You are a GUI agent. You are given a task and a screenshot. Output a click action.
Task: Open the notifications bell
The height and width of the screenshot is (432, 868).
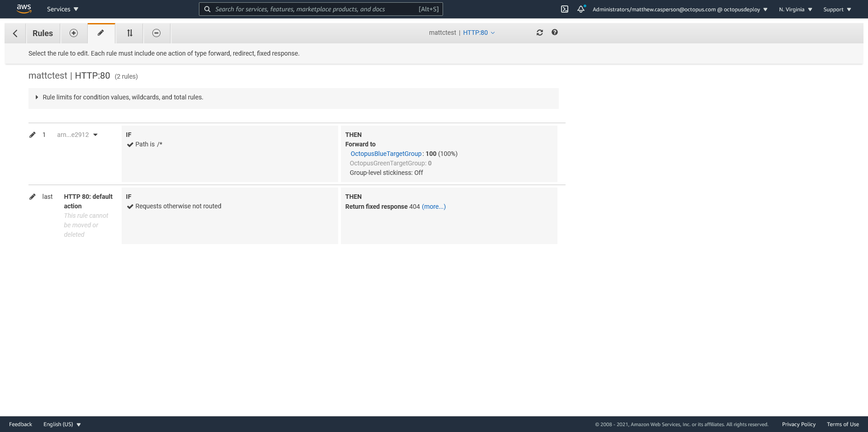[x=581, y=9]
